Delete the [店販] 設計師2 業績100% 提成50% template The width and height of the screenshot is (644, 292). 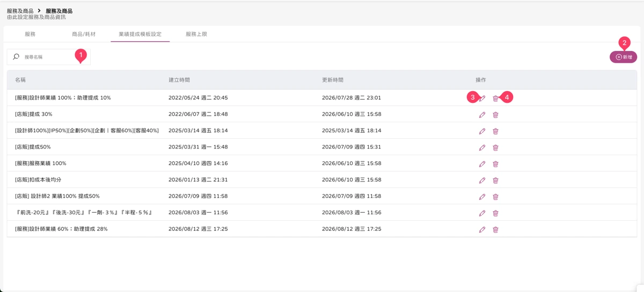pyautogui.click(x=495, y=197)
